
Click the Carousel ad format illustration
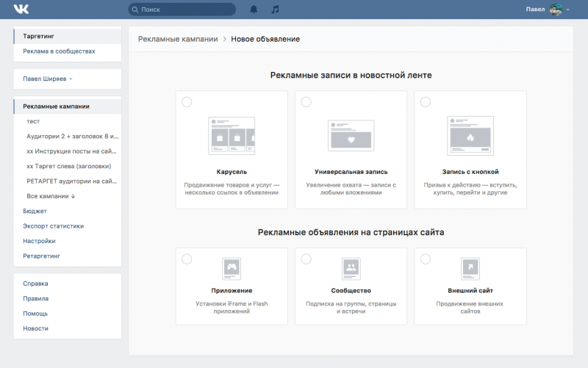232,136
